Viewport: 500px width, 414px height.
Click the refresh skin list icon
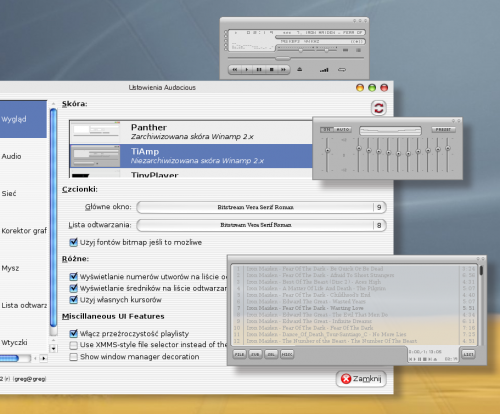pyautogui.click(x=379, y=108)
